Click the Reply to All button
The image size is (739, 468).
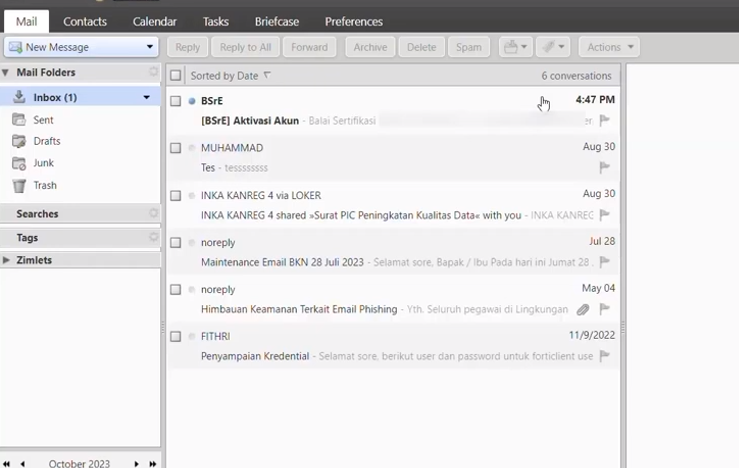[x=245, y=47]
